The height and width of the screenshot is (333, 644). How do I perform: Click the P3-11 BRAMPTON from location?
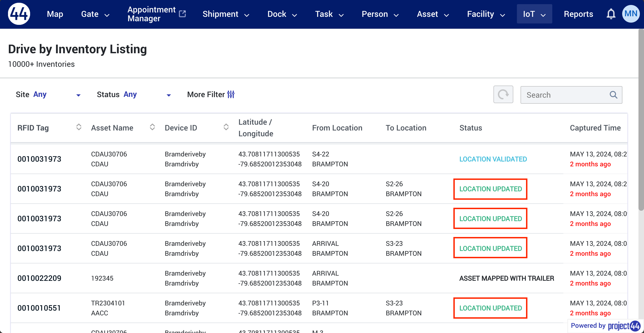pos(330,308)
